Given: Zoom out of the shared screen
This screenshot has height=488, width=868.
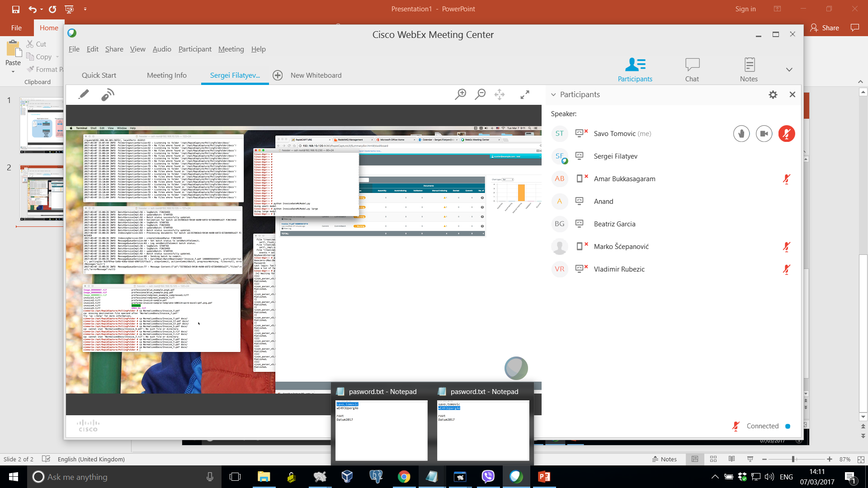Looking at the screenshot, I should (480, 94).
